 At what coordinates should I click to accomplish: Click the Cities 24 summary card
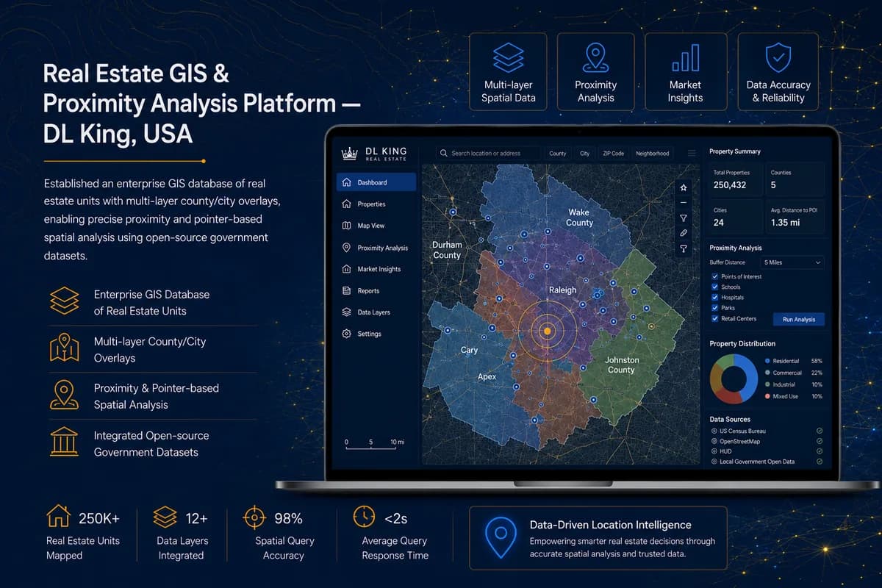[x=736, y=216]
